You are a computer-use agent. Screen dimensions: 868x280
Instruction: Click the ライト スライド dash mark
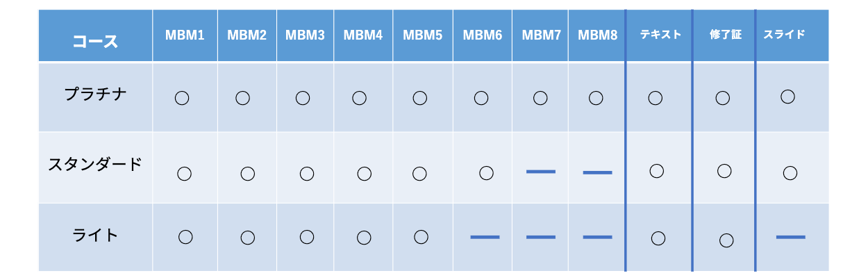(790, 238)
